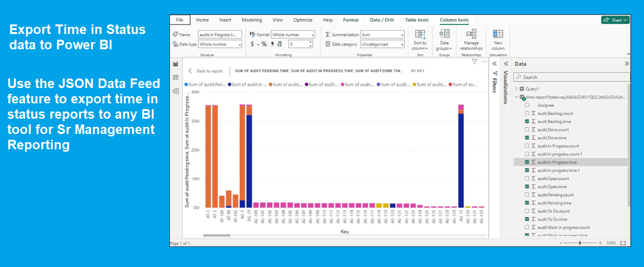644x267 pixels.
Task: Click Back to report
Action: tap(205, 71)
